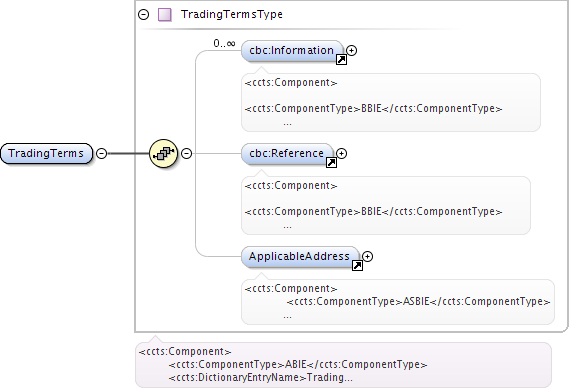
Task: Collapse the sequence compositor children
Action: click(186, 153)
